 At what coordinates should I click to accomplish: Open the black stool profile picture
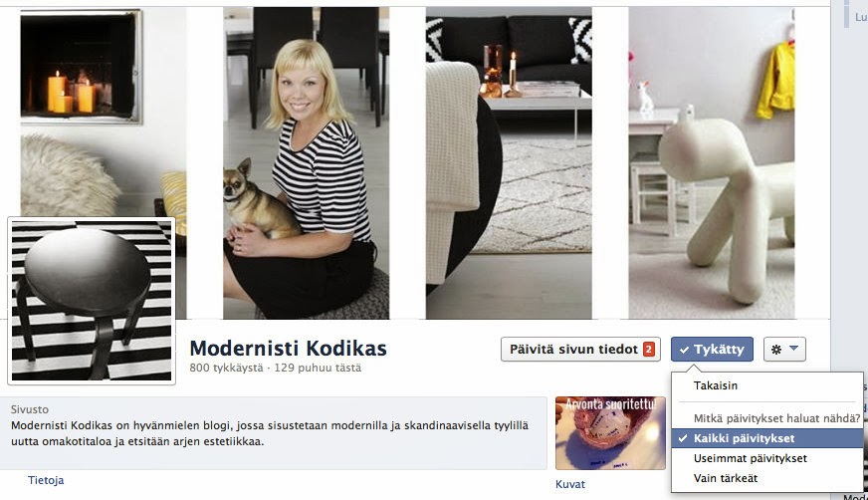pos(92,301)
